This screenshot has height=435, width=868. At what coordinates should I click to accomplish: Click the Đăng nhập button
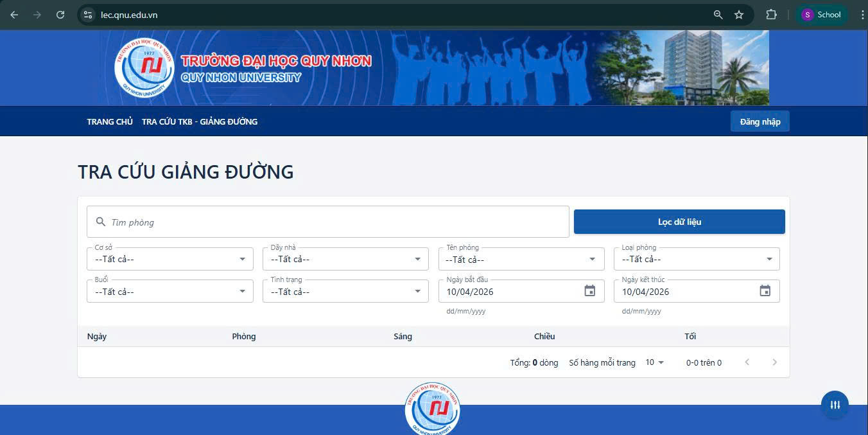pos(759,121)
